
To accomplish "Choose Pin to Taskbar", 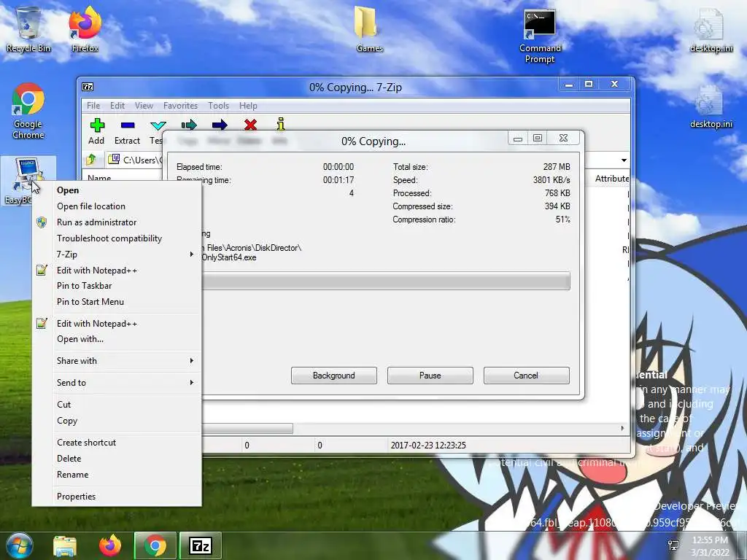I will 117,286.
